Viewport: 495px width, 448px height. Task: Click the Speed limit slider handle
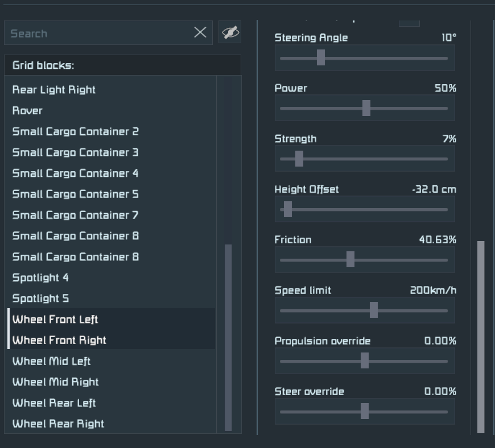click(374, 310)
